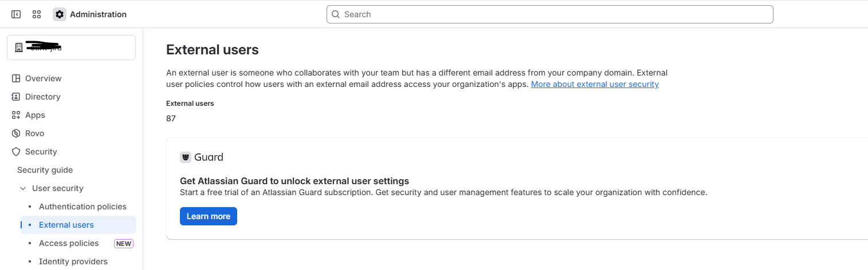Click the Administration gear icon

[60, 14]
